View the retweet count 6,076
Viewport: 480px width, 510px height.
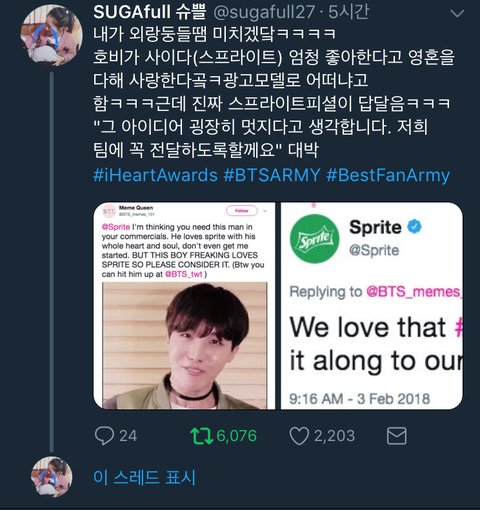click(x=236, y=436)
